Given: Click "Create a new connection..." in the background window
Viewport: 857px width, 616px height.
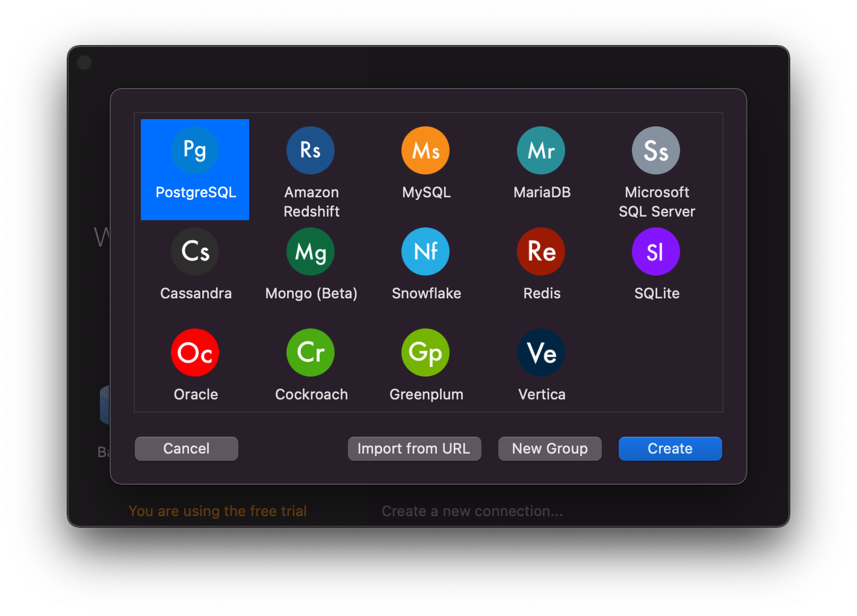Looking at the screenshot, I should coord(472,511).
